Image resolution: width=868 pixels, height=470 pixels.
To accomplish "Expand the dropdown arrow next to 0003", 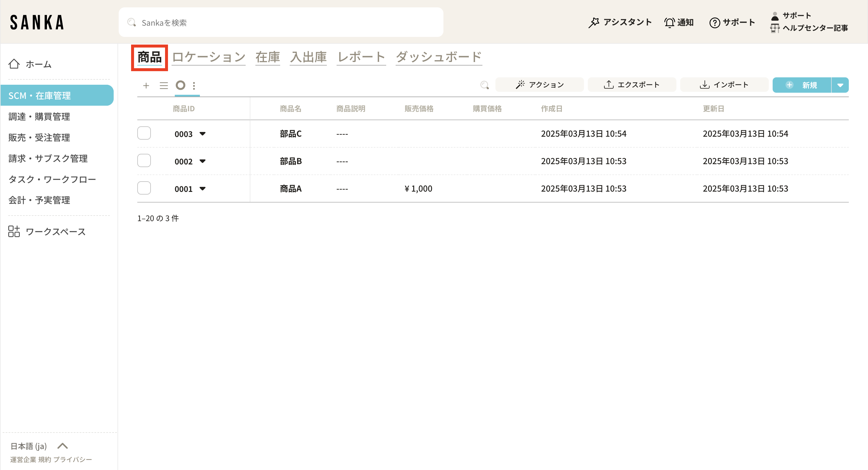I will tap(203, 134).
